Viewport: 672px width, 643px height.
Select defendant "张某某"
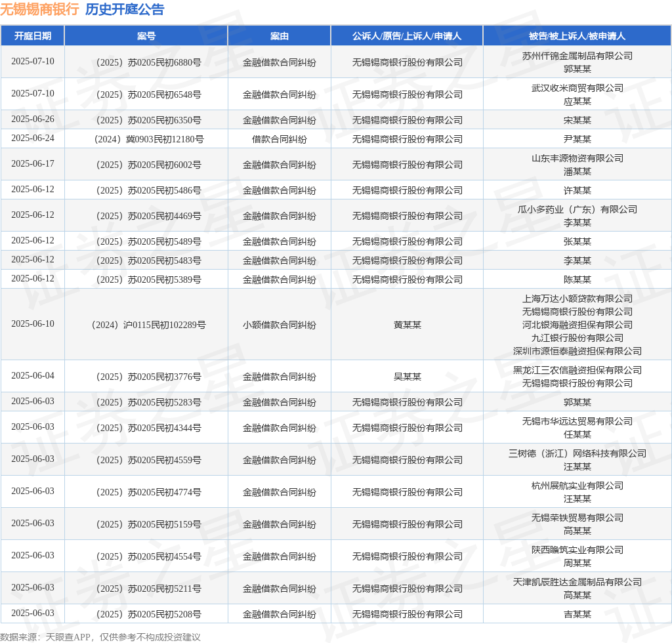point(577,242)
